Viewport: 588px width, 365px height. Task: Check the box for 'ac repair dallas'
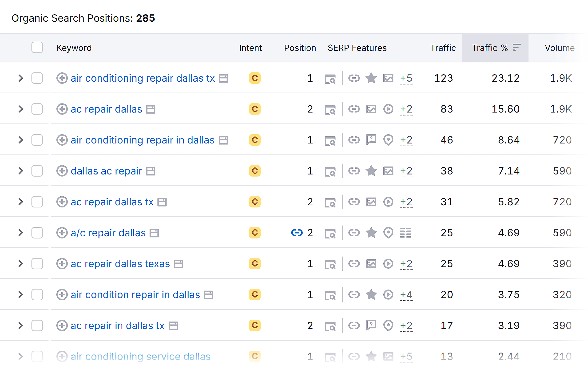click(x=37, y=109)
